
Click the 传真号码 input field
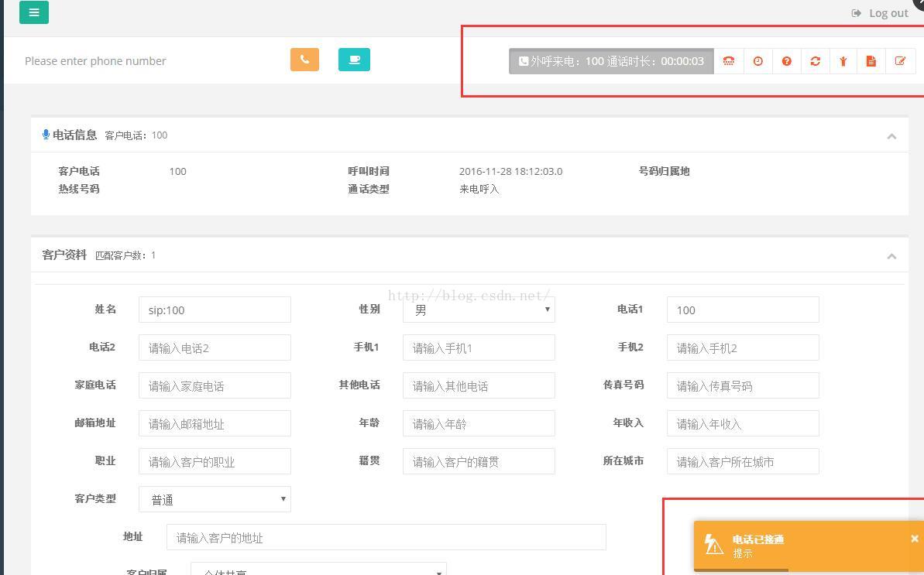(743, 385)
